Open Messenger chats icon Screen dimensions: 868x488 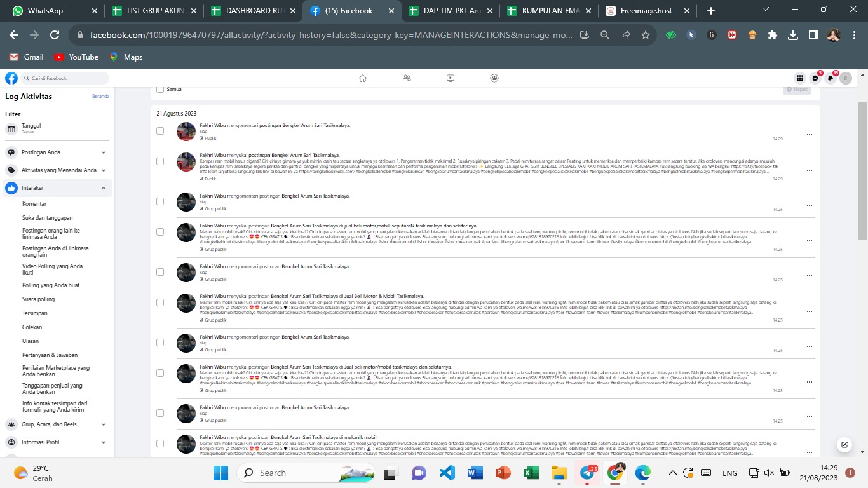[815, 78]
